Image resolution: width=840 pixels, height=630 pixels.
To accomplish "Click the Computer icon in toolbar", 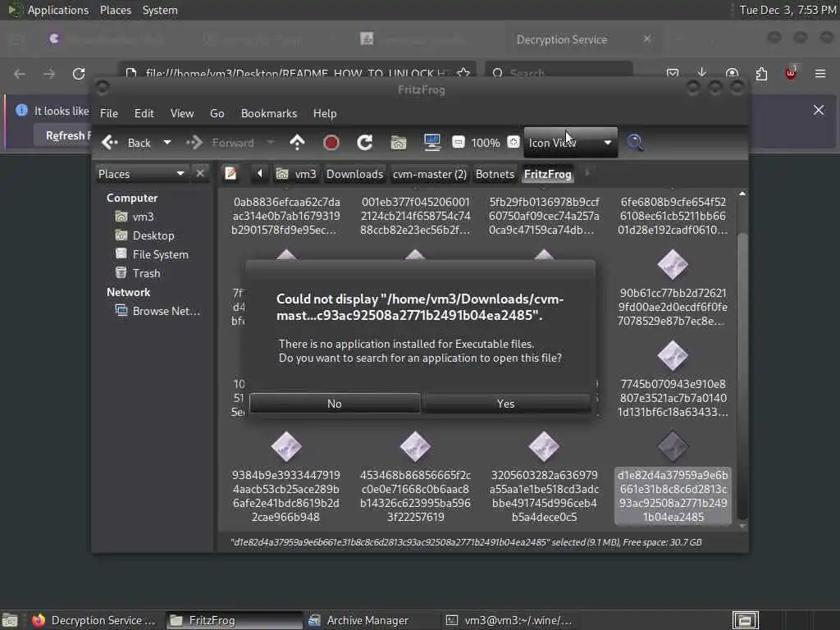I will click(431, 143).
